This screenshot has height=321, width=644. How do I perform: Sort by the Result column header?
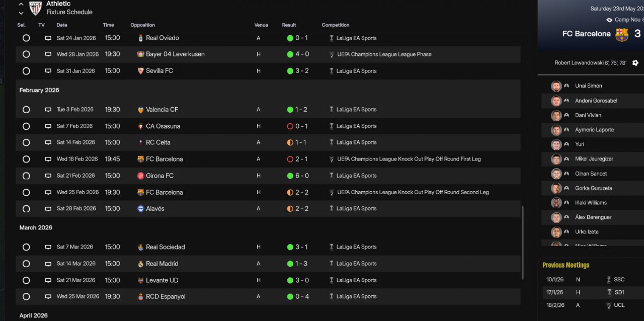(x=289, y=25)
